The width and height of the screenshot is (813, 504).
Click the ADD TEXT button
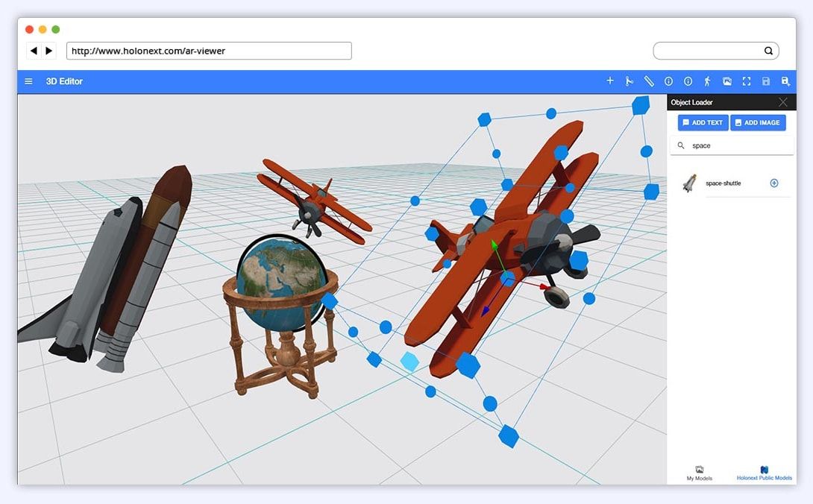(703, 123)
